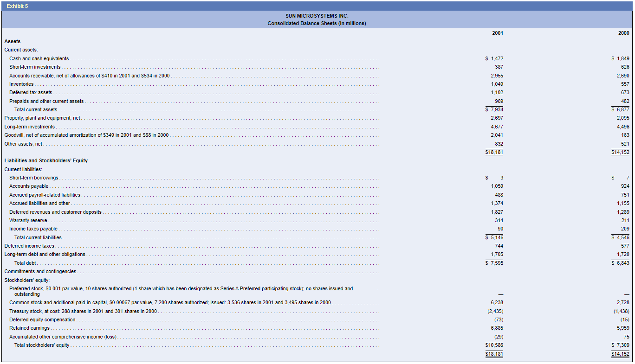
Task: Click the Total current assets subtotal
Action: coord(36,109)
